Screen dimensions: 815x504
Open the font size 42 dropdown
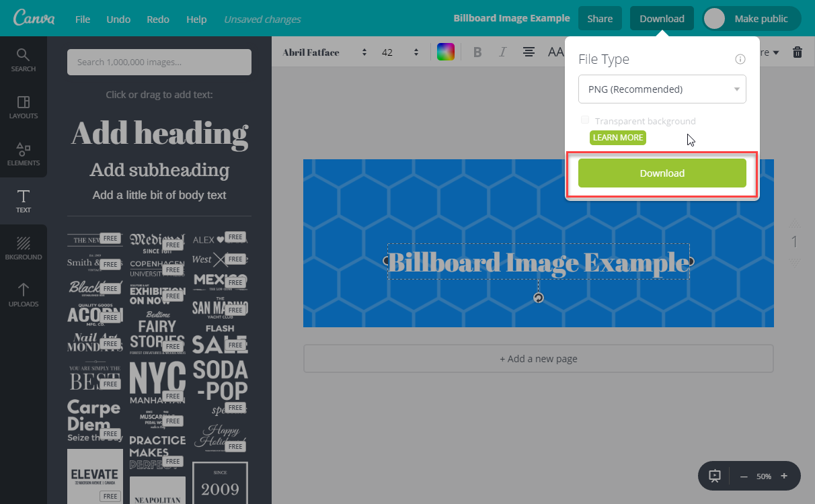400,52
